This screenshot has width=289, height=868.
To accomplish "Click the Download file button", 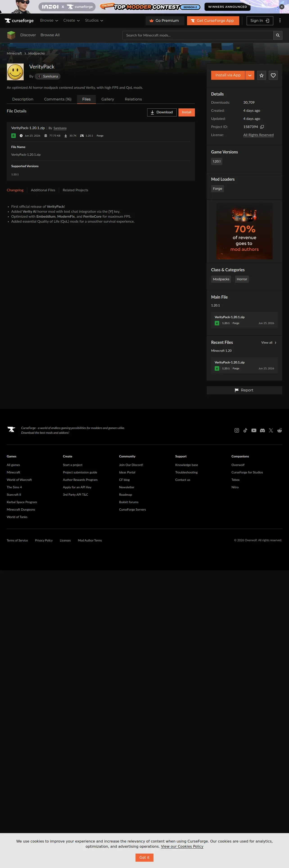I will [x=162, y=112].
